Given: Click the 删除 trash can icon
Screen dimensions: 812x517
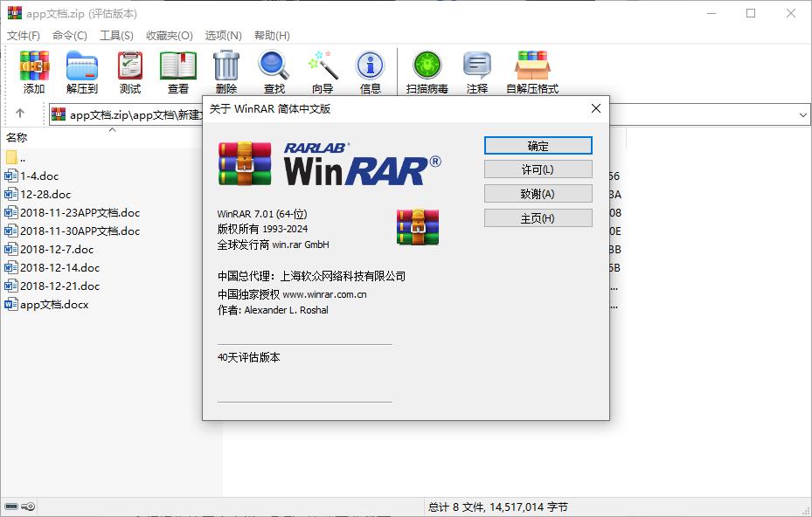Looking at the screenshot, I should (226, 65).
